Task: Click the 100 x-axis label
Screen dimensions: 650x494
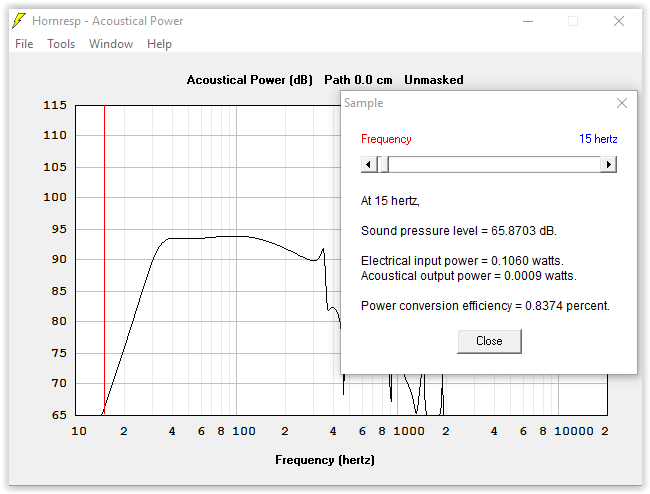Action: pos(244,431)
